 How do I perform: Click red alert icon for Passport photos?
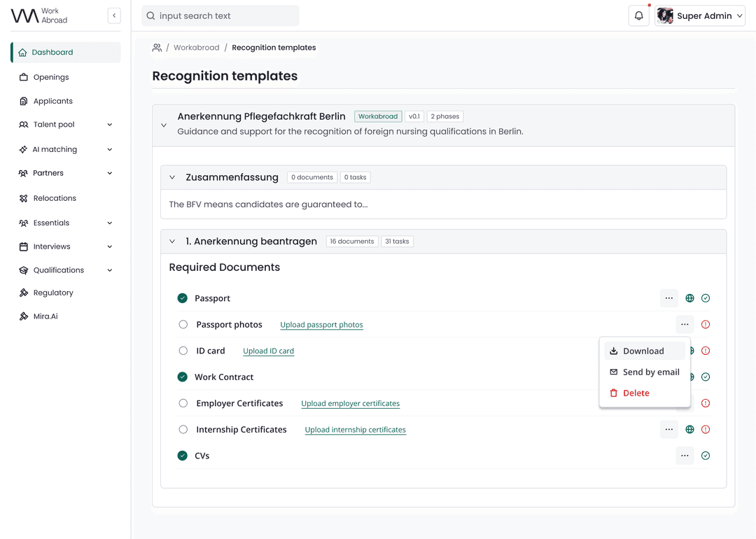point(706,325)
